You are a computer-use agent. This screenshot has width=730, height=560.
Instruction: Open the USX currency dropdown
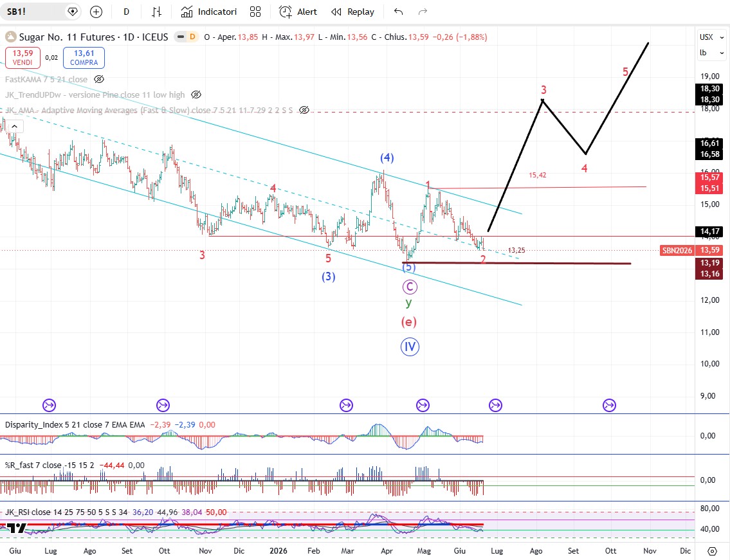[712, 37]
